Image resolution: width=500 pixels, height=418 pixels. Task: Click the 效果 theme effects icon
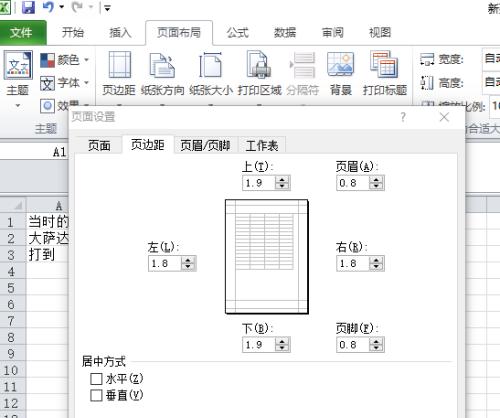(47, 106)
